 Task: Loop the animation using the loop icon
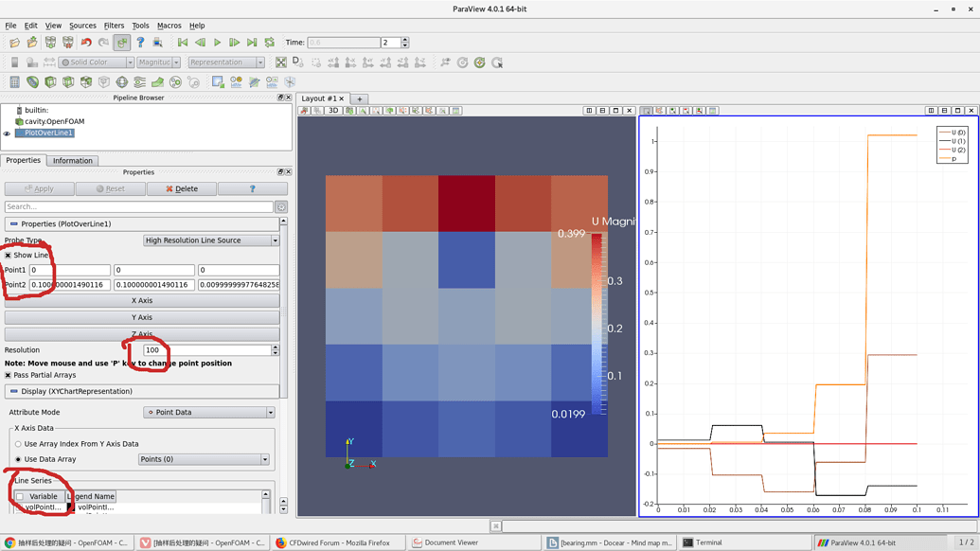point(269,42)
